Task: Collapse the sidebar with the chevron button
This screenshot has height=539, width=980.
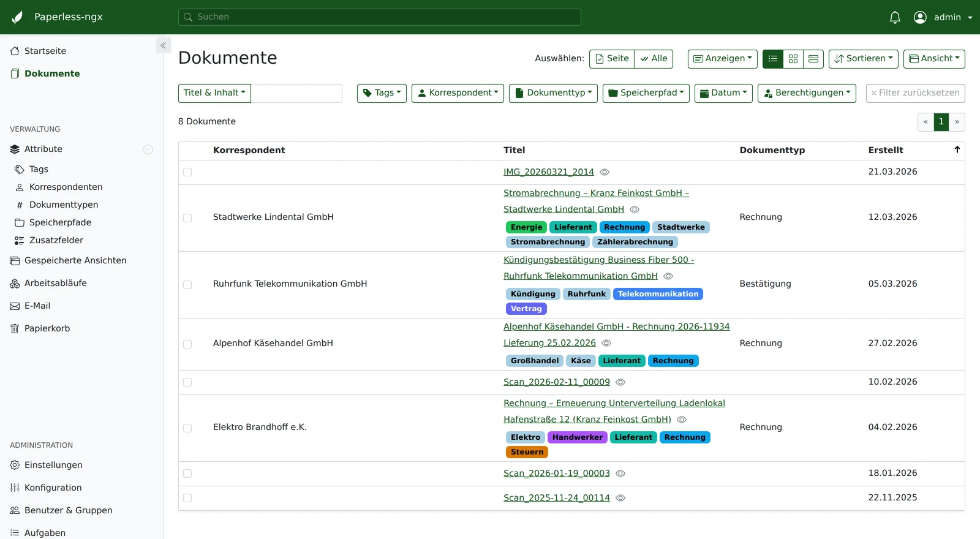Action: click(x=164, y=45)
